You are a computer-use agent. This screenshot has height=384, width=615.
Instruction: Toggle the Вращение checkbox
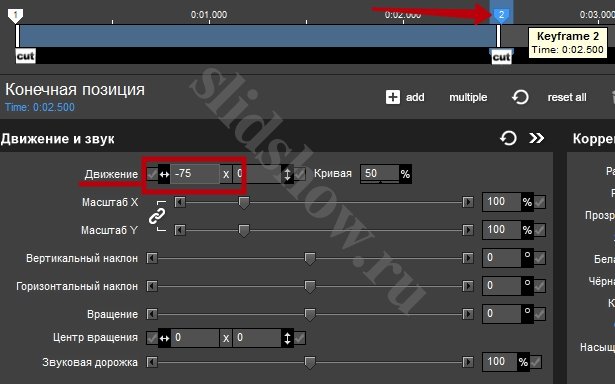pyautogui.click(x=540, y=314)
